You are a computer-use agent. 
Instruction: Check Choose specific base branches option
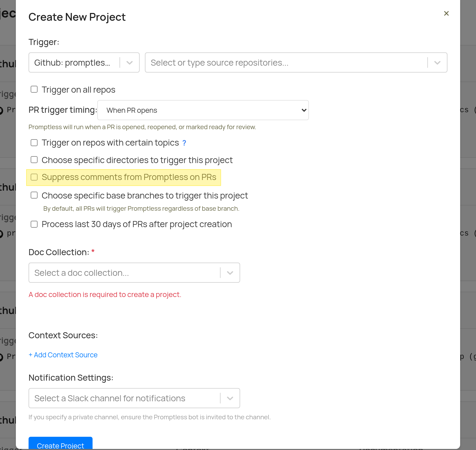pos(34,195)
